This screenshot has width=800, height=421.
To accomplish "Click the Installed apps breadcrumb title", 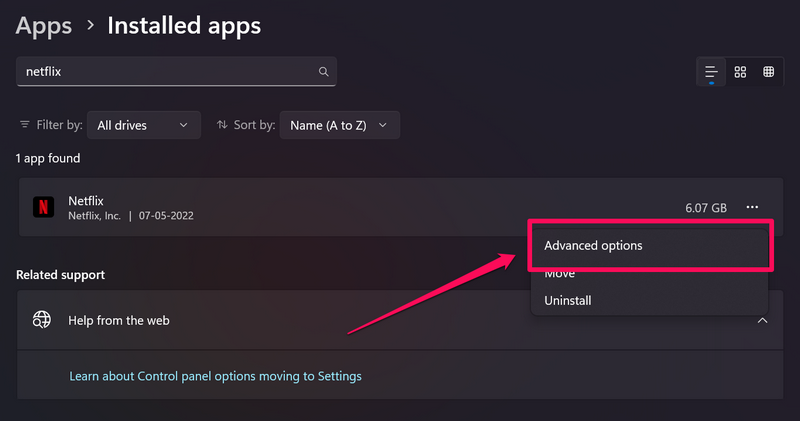I will 184,25.
